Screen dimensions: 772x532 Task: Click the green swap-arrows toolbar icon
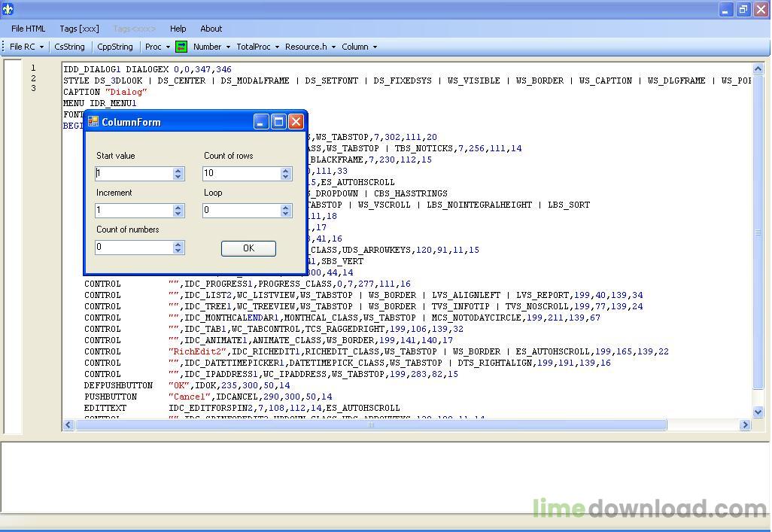(181, 47)
